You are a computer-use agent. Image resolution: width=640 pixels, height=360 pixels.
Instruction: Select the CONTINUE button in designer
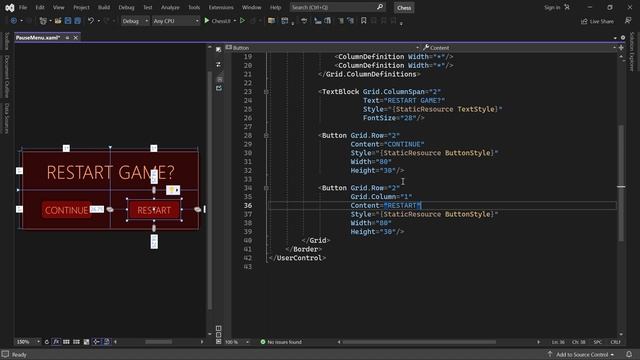(x=66, y=210)
